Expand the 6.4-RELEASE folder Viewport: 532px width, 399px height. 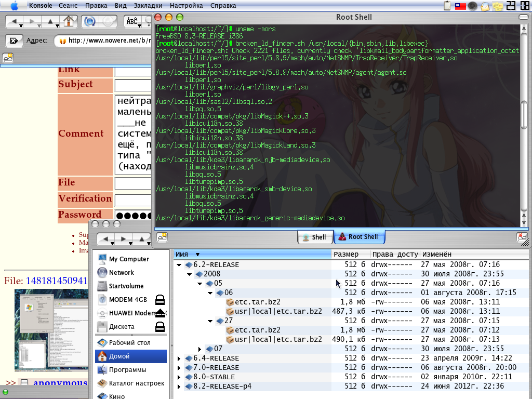pyautogui.click(x=179, y=358)
